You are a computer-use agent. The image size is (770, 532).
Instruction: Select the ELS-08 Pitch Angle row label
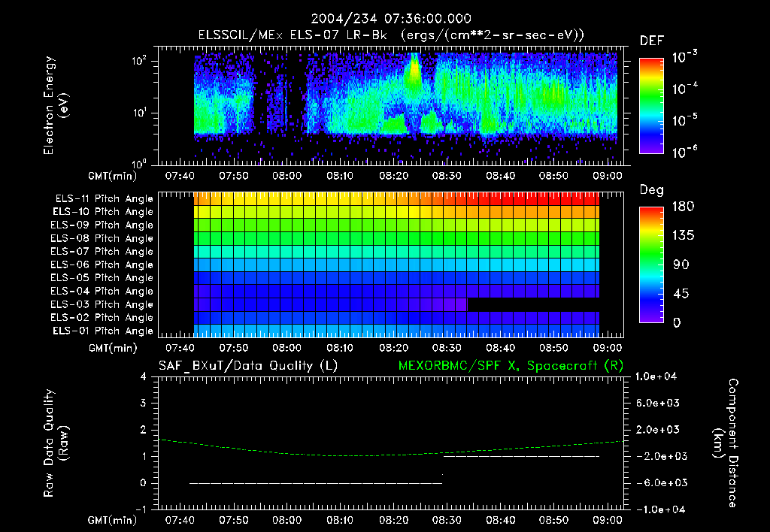tap(102, 238)
